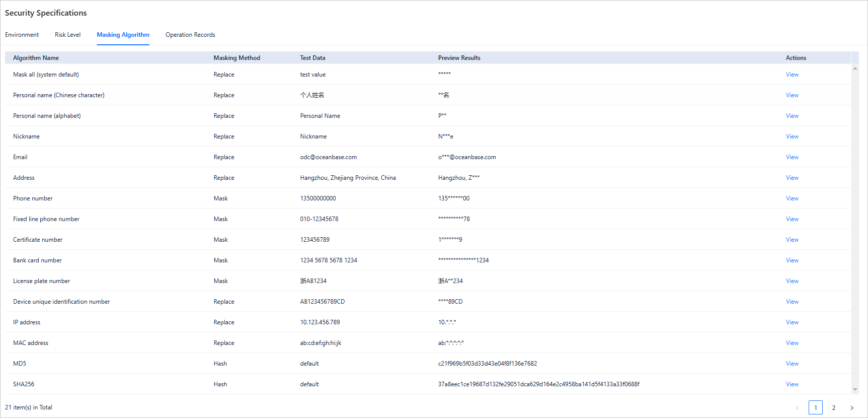
Task: View the IP address masking algorithm
Action: click(792, 322)
